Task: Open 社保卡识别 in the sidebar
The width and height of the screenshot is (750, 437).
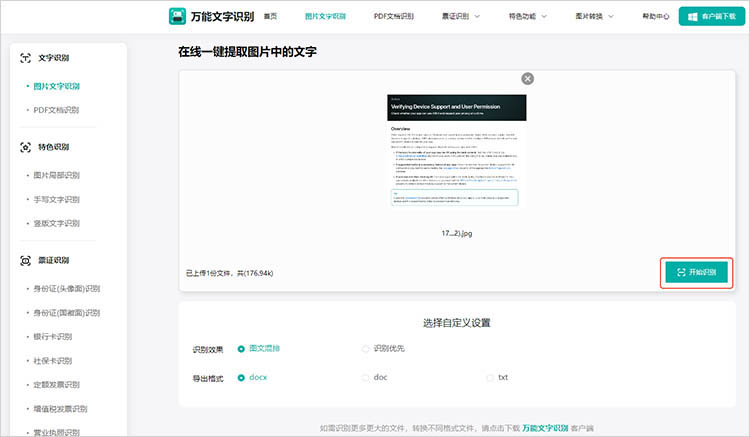Action: [53, 361]
